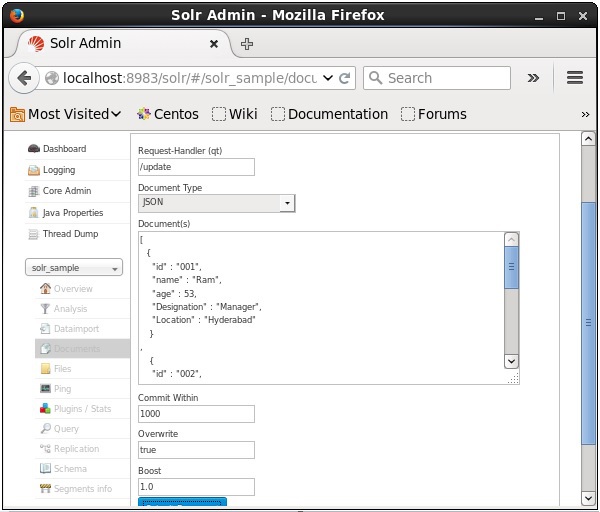The height and width of the screenshot is (512, 600).
Task: Select the Schema menu item
Action: coord(70,469)
